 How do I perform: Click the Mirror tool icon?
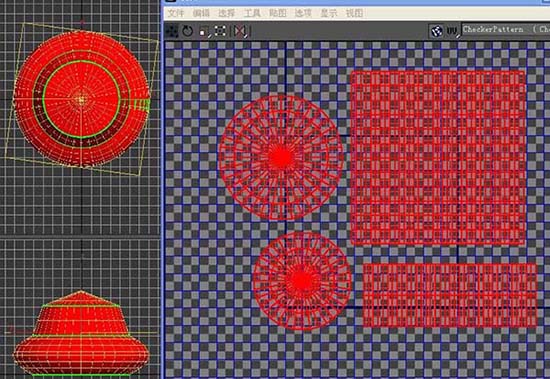click(x=240, y=32)
